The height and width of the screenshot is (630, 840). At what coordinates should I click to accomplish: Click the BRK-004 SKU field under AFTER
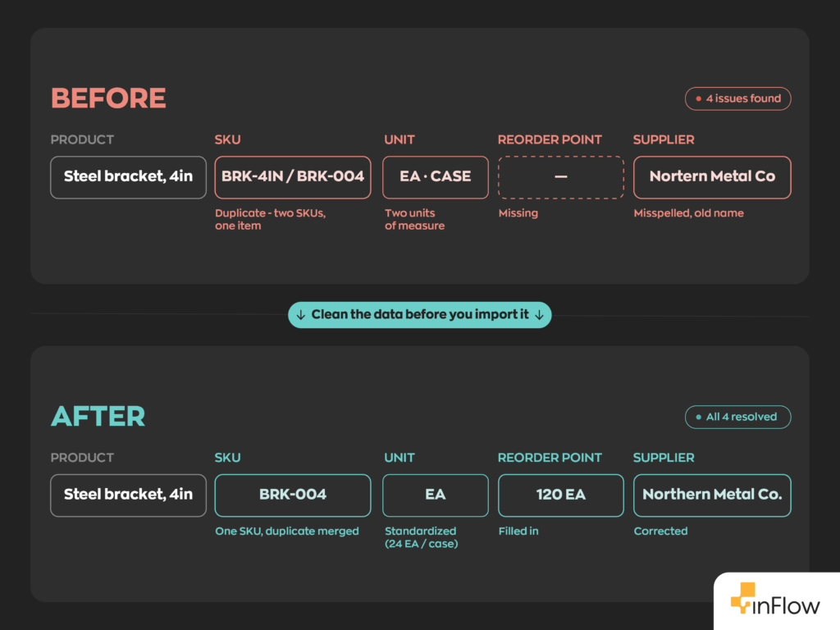tap(293, 495)
